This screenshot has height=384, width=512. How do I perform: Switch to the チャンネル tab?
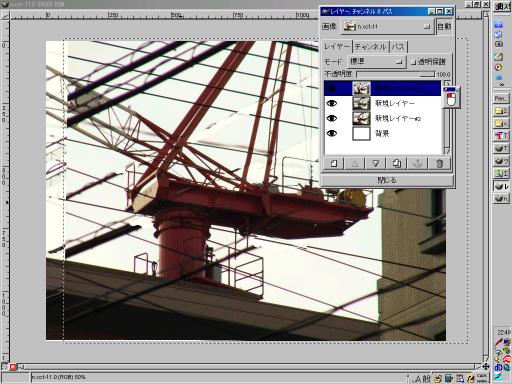click(x=370, y=47)
